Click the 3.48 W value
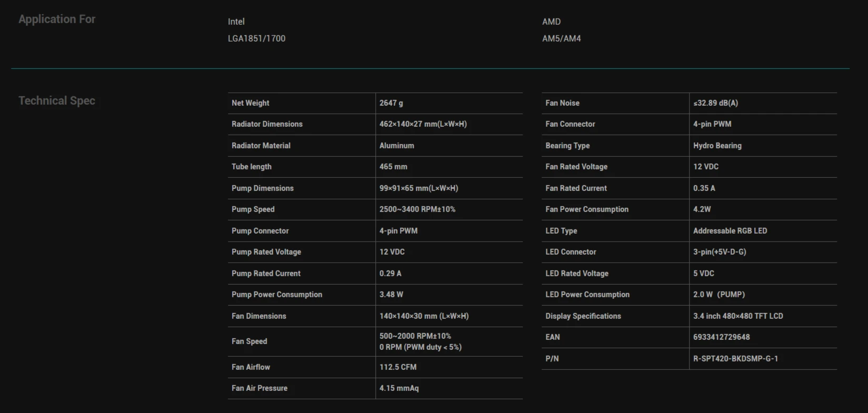This screenshot has width=868, height=413. 391,295
